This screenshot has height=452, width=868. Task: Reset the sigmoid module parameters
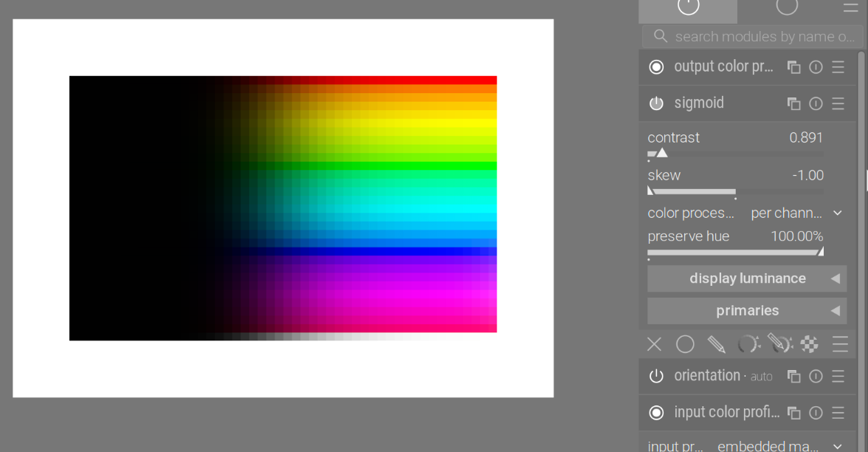[816, 103]
